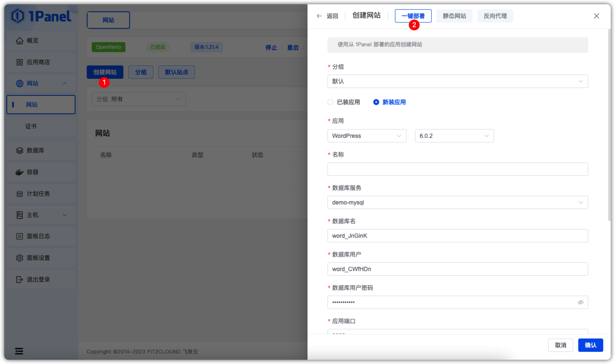615x364 pixels.
Task: Click the 确认 confirm button
Action: point(590,345)
